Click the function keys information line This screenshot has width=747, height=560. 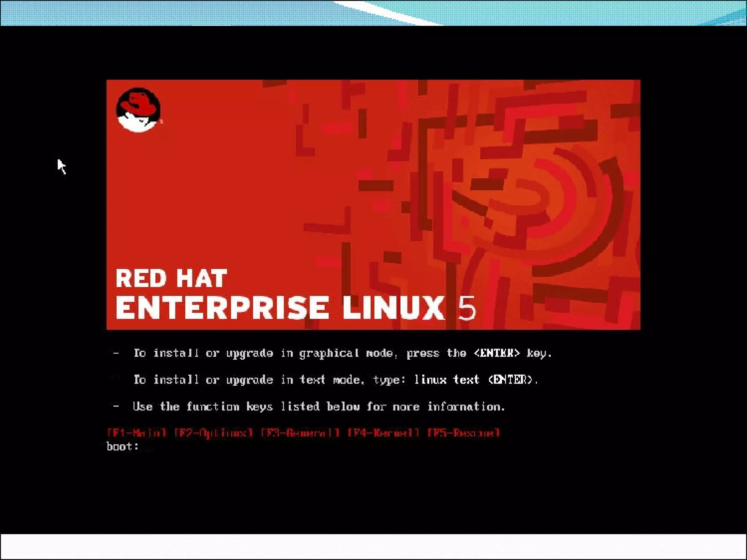pos(319,407)
